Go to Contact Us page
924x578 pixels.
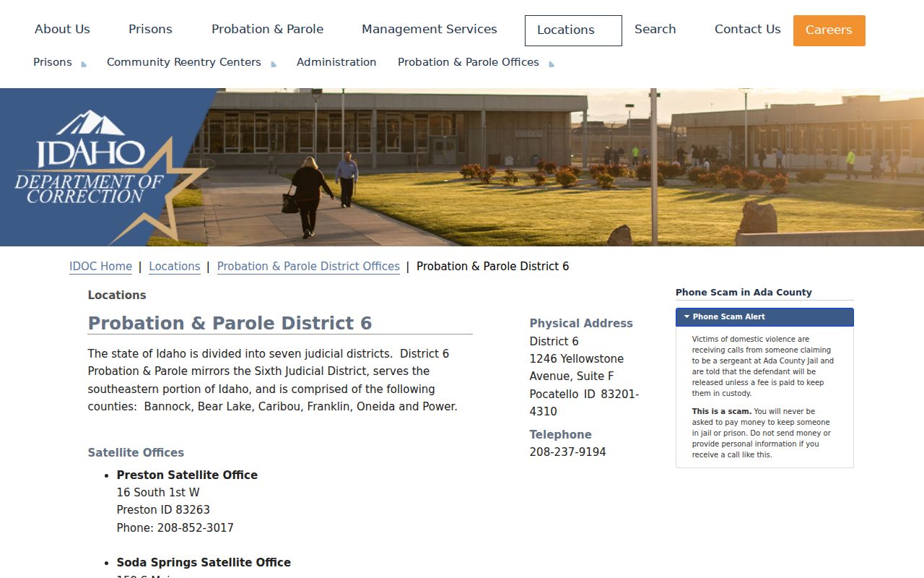point(748,30)
